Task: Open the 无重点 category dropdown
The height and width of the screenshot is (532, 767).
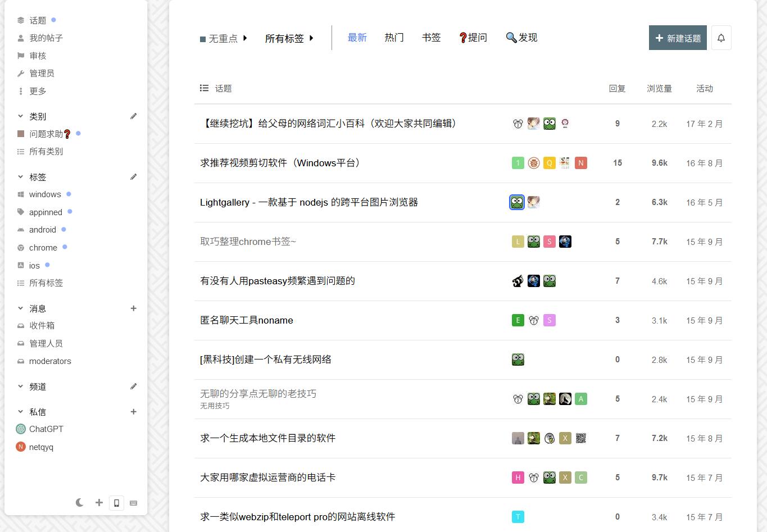Action: pos(224,39)
